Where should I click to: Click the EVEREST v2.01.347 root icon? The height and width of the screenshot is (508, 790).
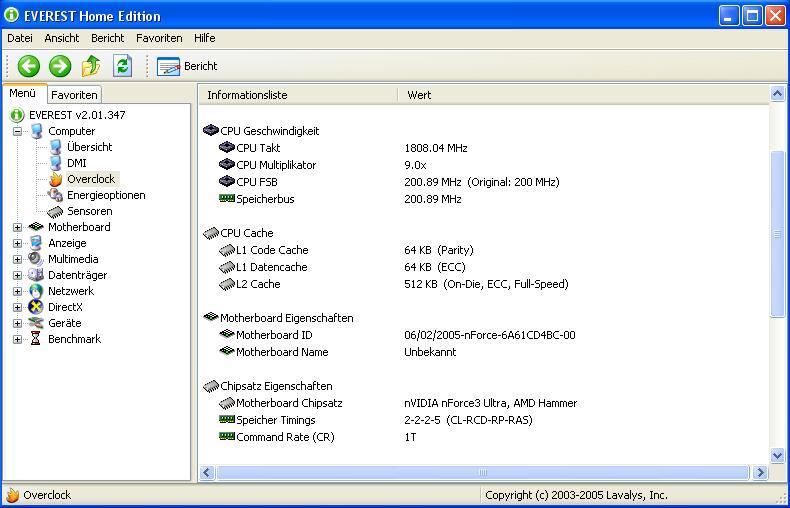pyautogui.click(x=17, y=115)
